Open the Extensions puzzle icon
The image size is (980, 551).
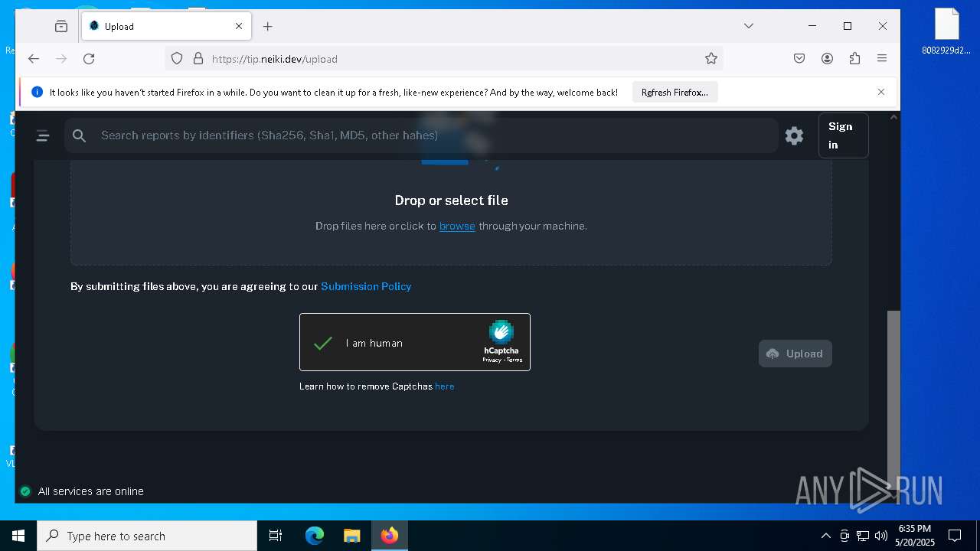point(854,59)
